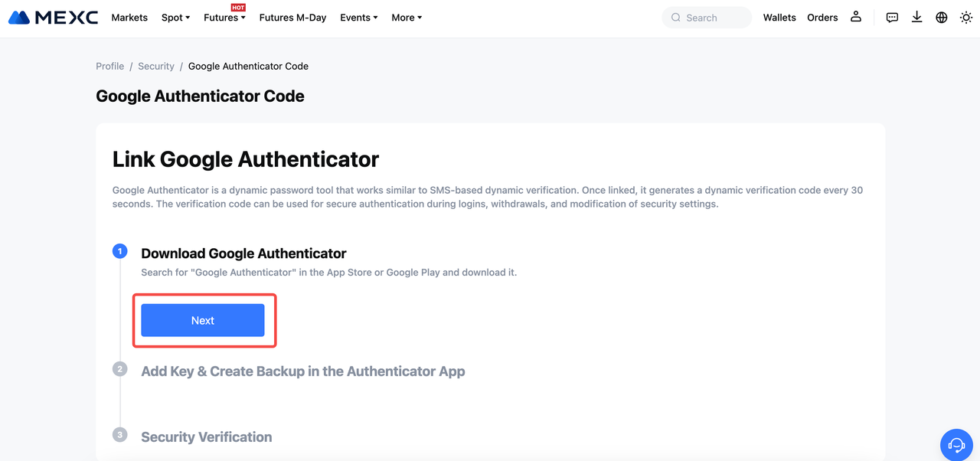Image resolution: width=980 pixels, height=461 pixels.
Task: Go to Wallets page
Action: tap(779, 18)
